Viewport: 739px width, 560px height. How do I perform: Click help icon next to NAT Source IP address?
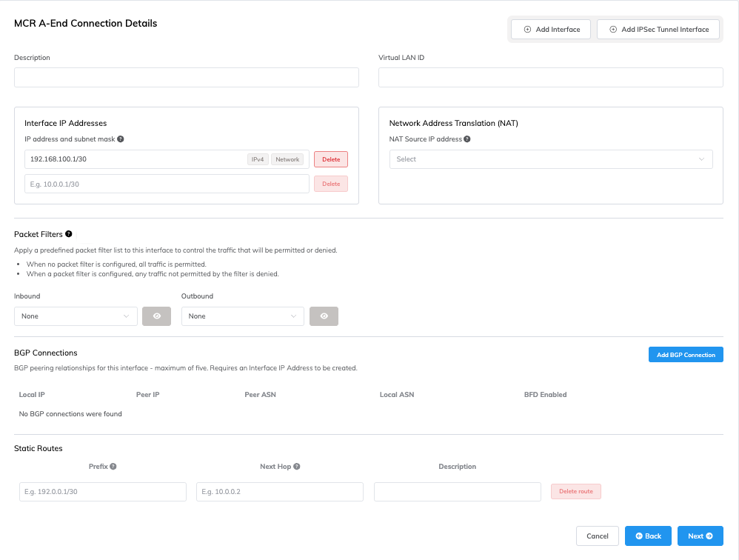(x=467, y=139)
